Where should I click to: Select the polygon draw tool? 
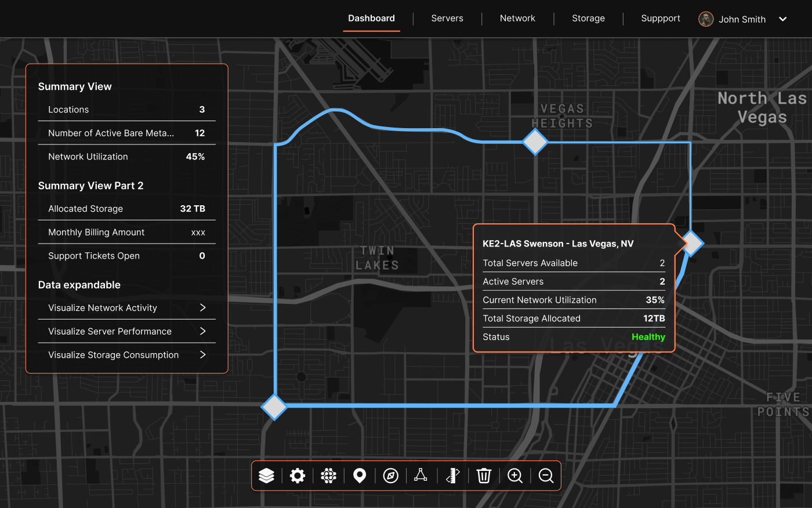pyautogui.click(x=421, y=476)
